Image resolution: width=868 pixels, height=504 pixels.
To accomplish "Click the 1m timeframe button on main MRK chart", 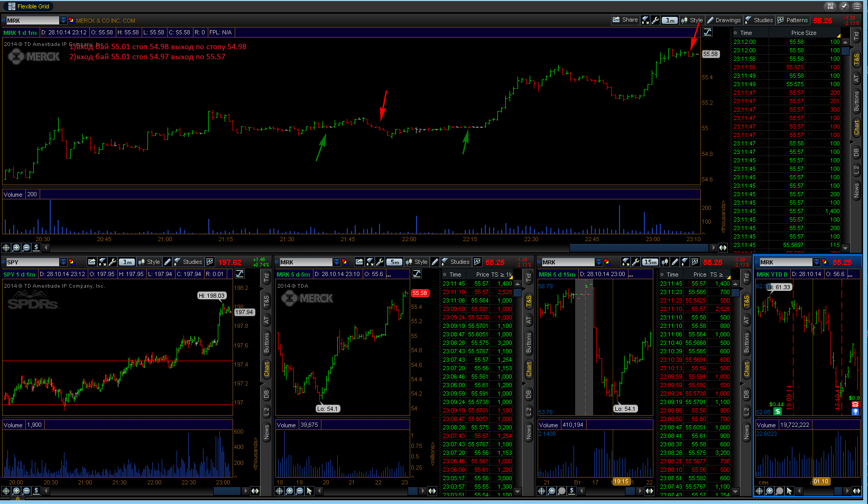I will 670,20.
